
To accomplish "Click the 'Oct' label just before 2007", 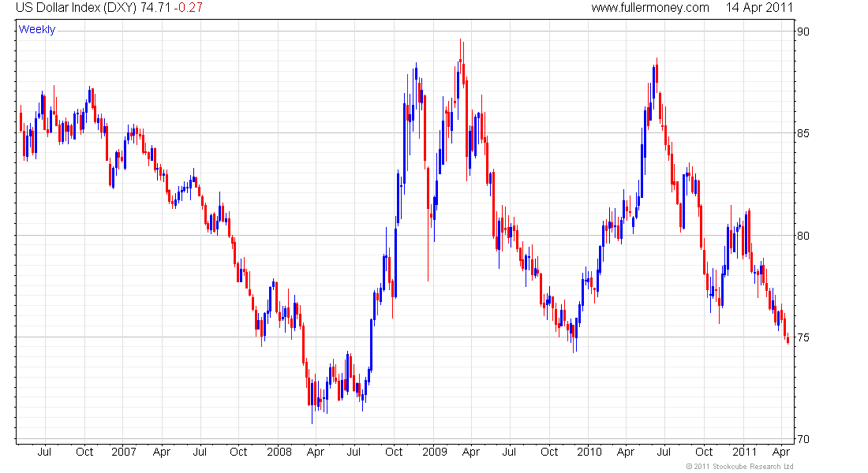I will pos(84,452).
